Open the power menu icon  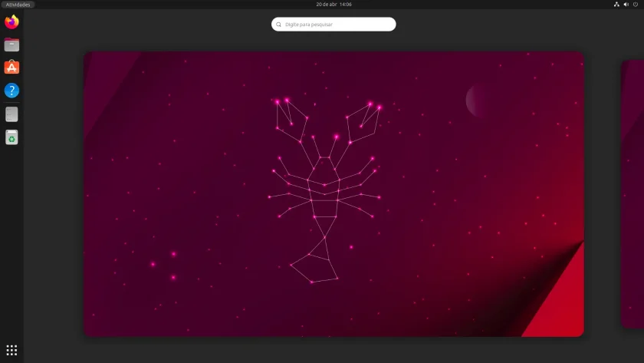[x=636, y=4]
